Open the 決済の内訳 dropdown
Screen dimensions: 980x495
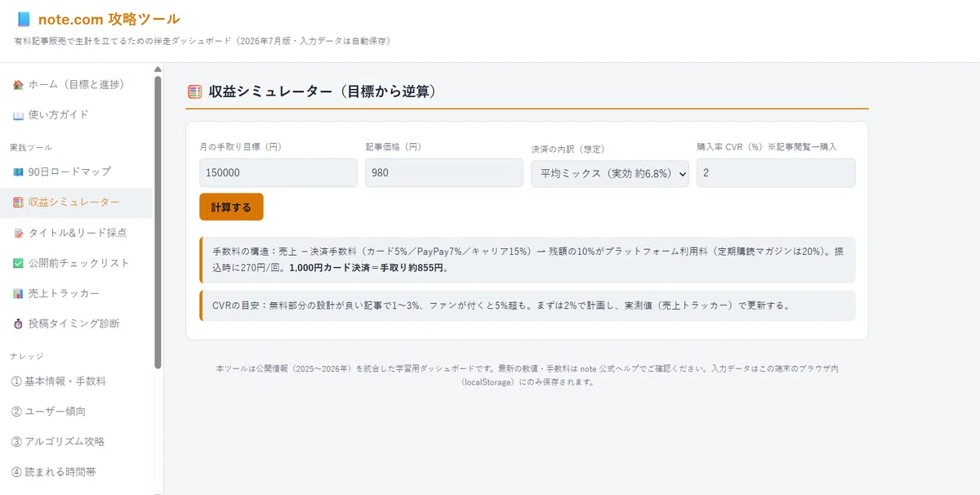tap(610, 173)
